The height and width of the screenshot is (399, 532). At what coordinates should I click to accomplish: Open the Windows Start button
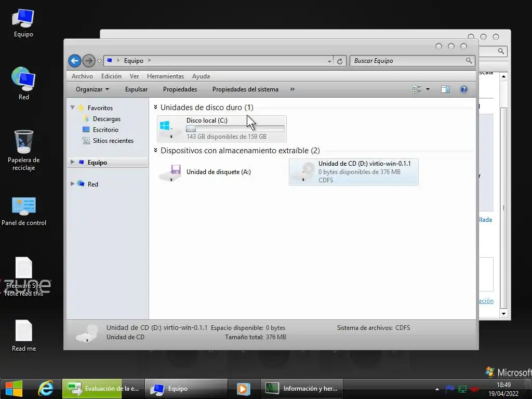(14, 389)
